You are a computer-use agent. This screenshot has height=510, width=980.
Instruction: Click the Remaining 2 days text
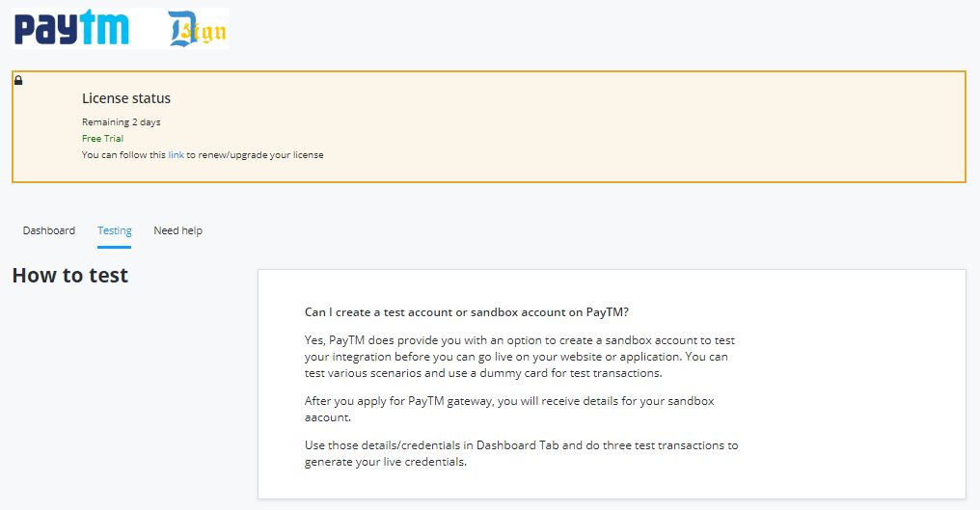(x=122, y=122)
